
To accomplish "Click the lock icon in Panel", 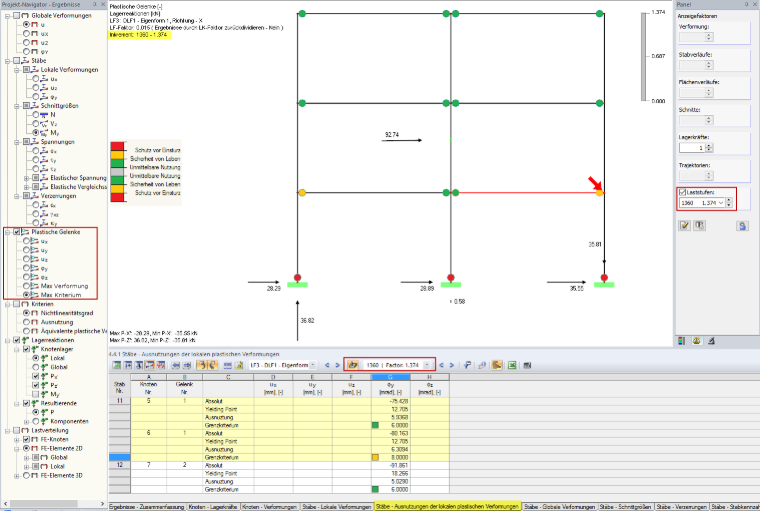I will pyautogui.click(x=742, y=226).
